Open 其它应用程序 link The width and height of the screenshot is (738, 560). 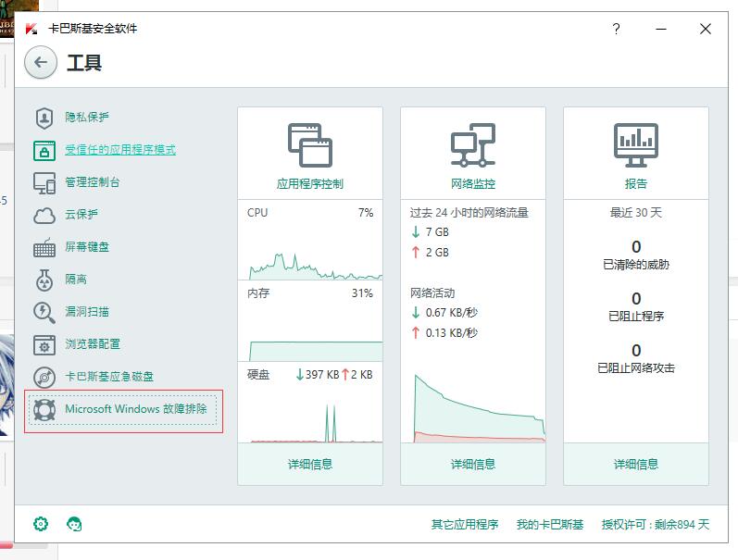[465, 524]
